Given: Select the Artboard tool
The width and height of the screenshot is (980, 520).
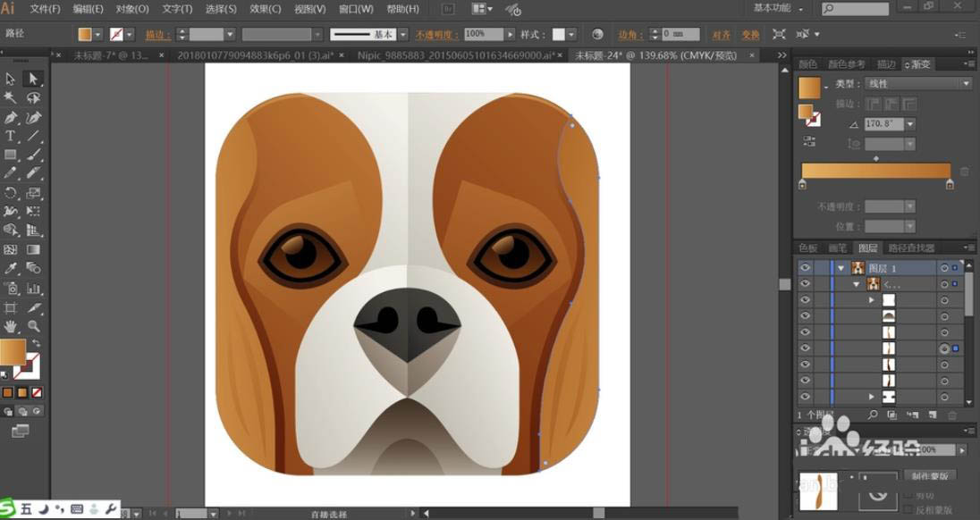Looking at the screenshot, I should pos(11,307).
